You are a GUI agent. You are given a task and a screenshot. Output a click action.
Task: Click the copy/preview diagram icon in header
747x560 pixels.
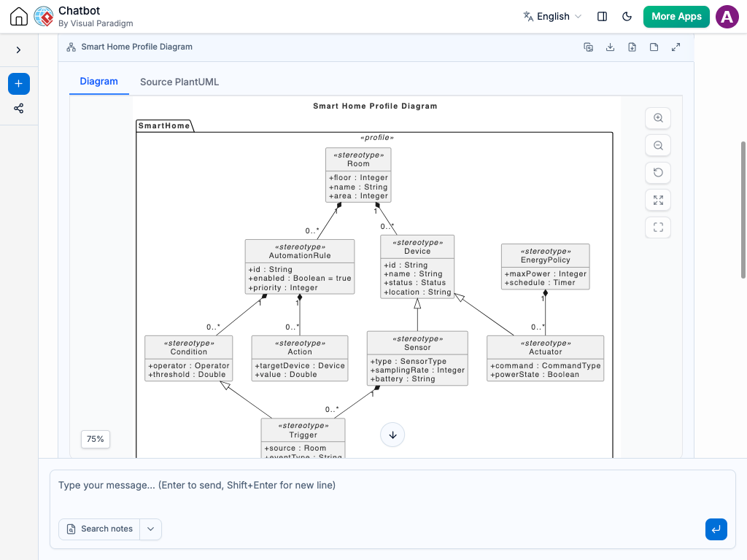click(589, 47)
